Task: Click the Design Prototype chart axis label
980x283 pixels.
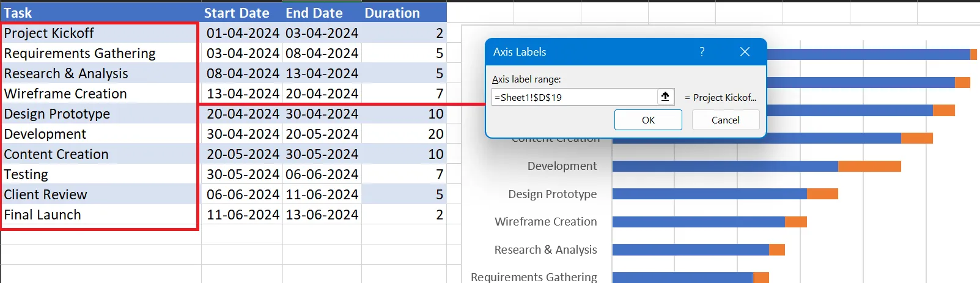Action: (x=553, y=194)
